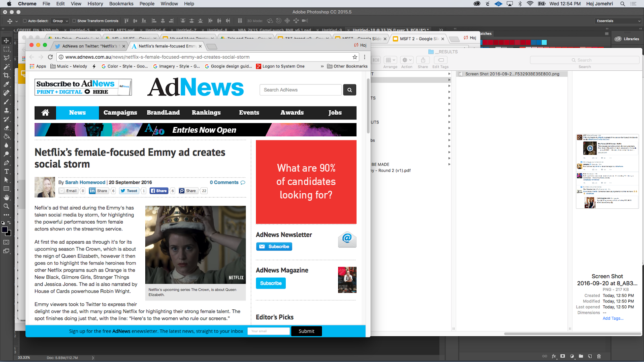644x362 pixels.
Task: Click the Finder screenshot preview thumbnail
Action: 607,171
